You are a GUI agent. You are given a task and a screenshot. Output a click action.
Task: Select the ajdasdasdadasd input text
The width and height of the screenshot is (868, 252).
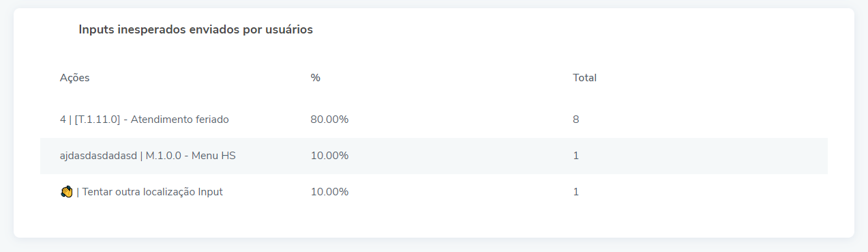[x=98, y=156]
